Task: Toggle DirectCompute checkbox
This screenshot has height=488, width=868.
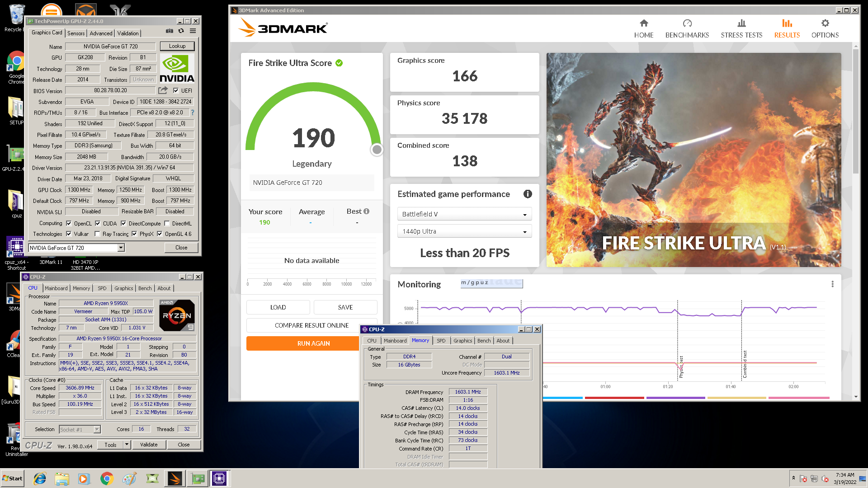Action: pyautogui.click(x=123, y=223)
